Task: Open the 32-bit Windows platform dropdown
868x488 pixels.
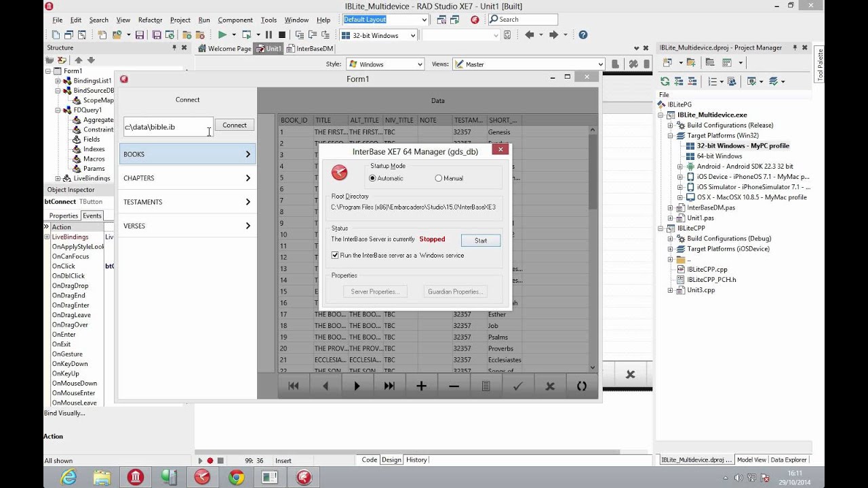Action: click(x=412, y=35)
